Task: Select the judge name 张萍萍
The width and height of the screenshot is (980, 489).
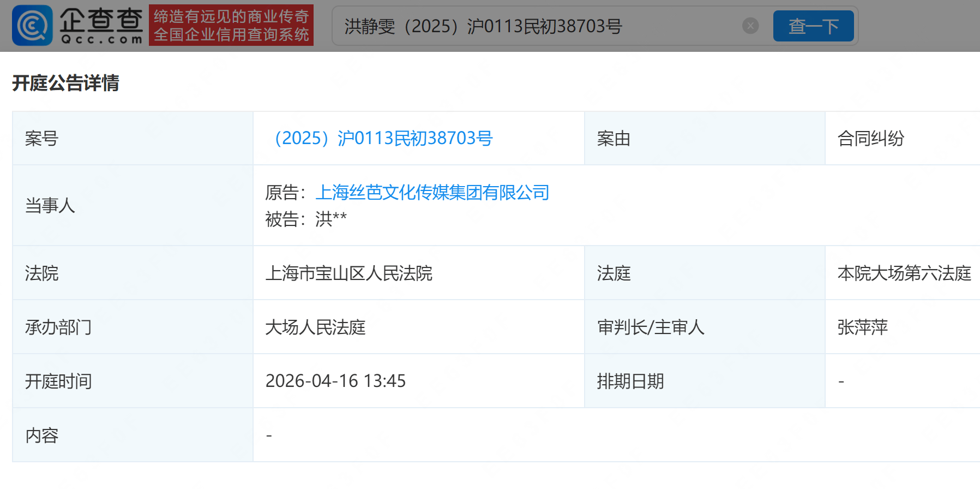Action: pos(862,327)
